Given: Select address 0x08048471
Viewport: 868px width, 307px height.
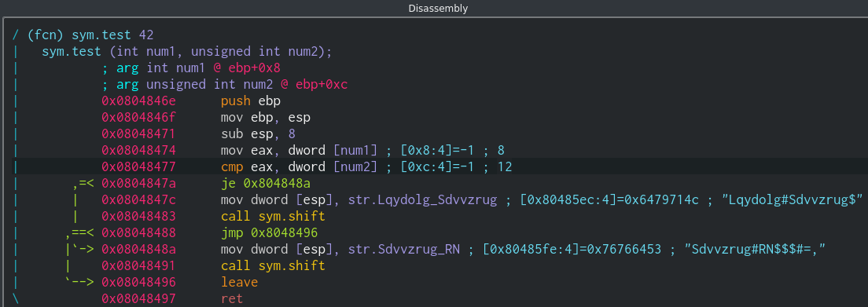Looking at the screenshot, I should tap(138, 134).
